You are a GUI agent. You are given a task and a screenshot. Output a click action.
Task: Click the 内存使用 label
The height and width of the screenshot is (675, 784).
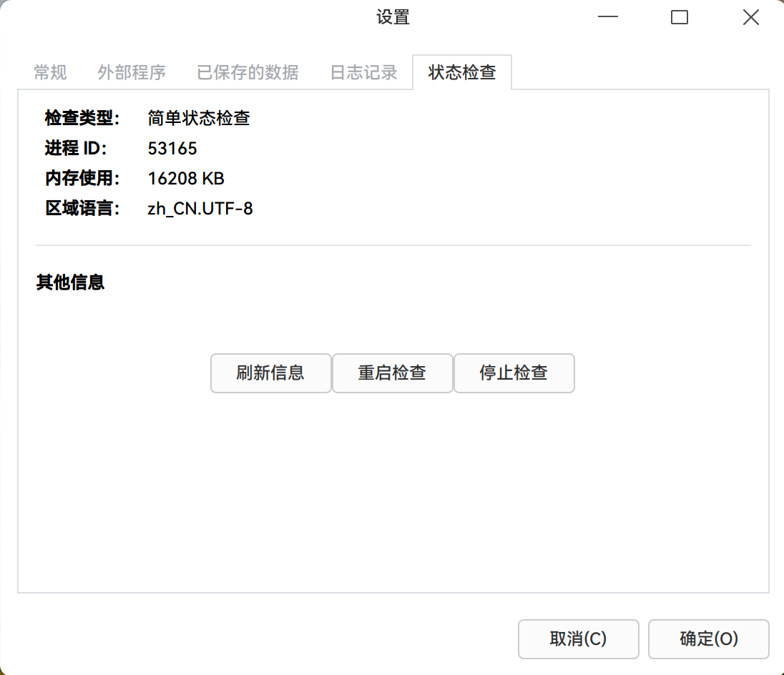click(81, 178)
